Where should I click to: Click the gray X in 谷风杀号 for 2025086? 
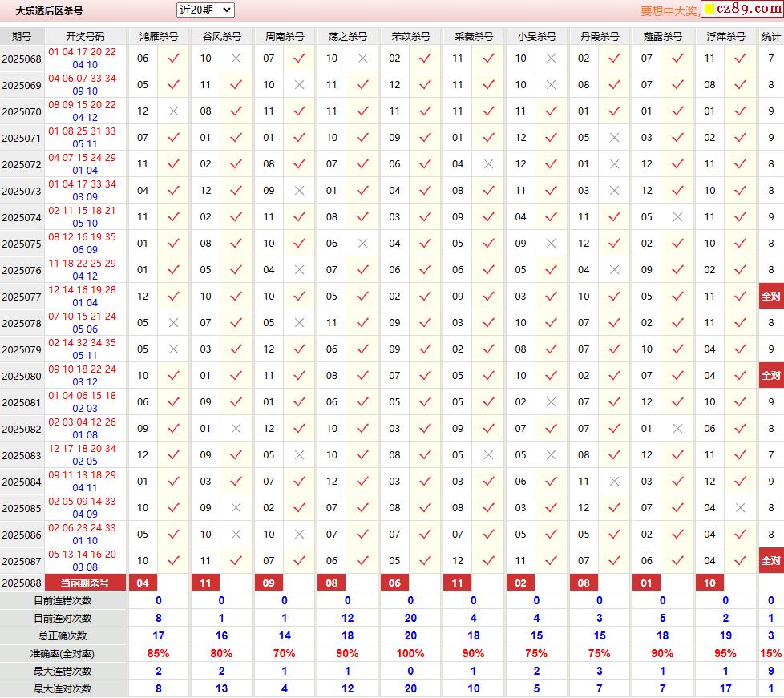pos(236,535)
